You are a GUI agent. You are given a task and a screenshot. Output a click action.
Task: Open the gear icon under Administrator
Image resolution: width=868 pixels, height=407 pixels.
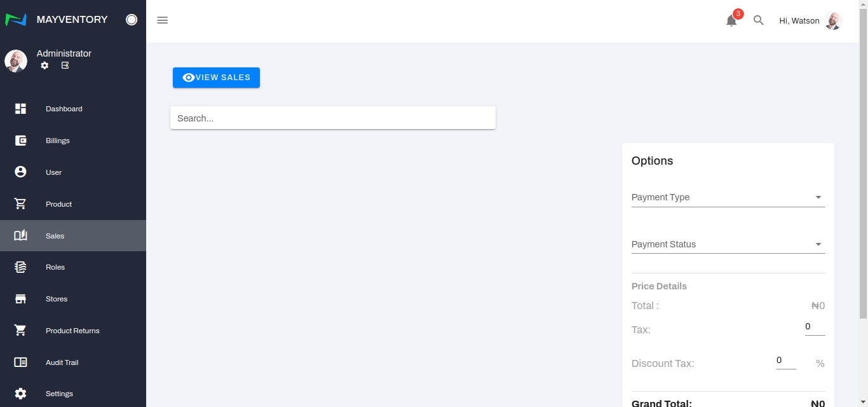pyautogui.click(x=44, y=66)
